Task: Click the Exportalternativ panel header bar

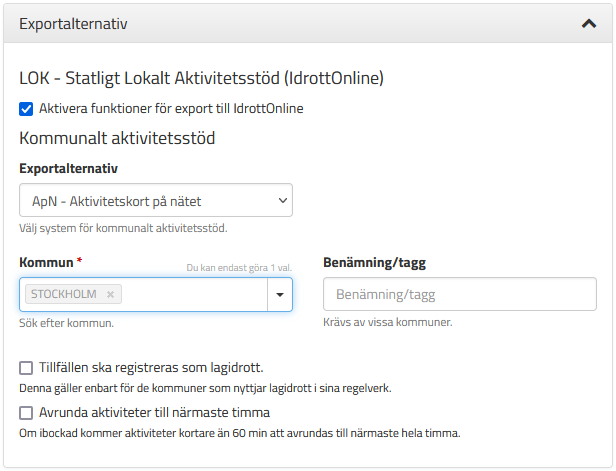Action: point(308,24)
